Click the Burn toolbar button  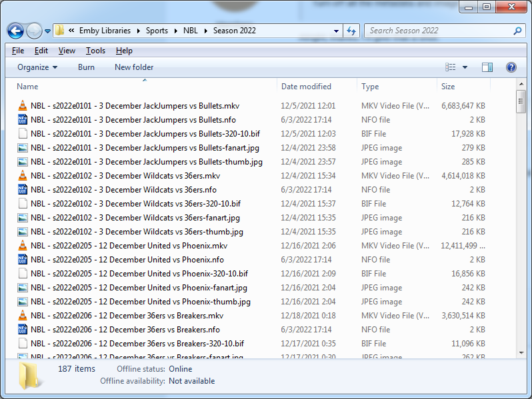pos(86,67)
